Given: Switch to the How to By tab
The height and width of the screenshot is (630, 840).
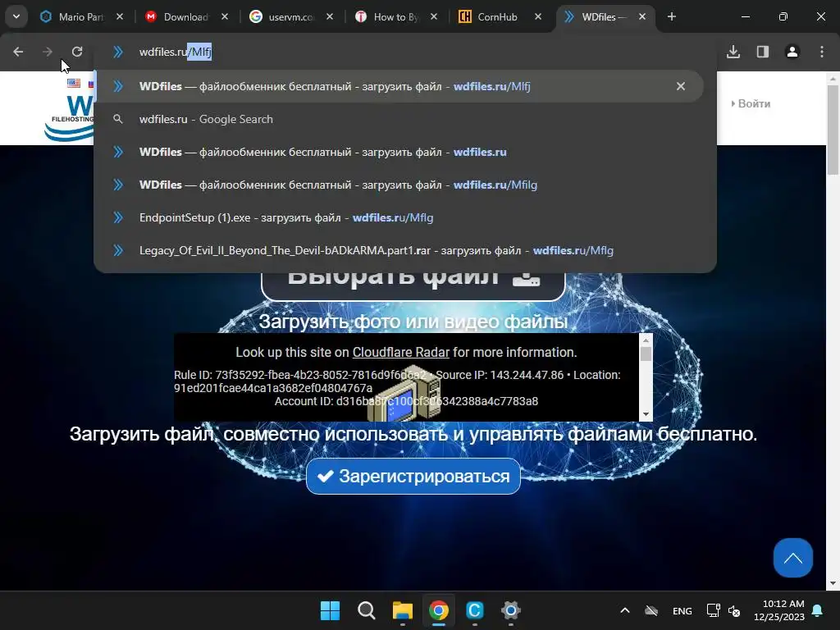Looking at the screenshot, I should [x=395, y=16].
